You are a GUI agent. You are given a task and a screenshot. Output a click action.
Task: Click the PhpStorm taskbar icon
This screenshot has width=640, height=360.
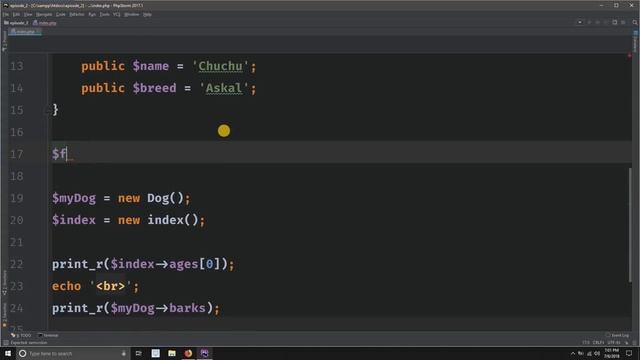(x=204, y=353)
